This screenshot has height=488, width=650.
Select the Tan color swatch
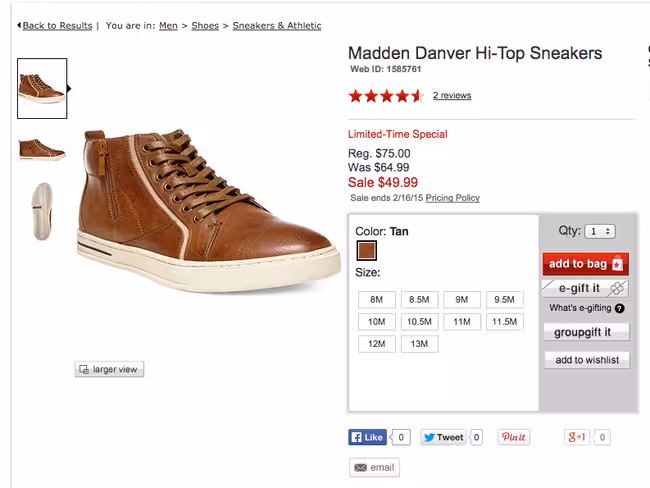click(367, 251)
